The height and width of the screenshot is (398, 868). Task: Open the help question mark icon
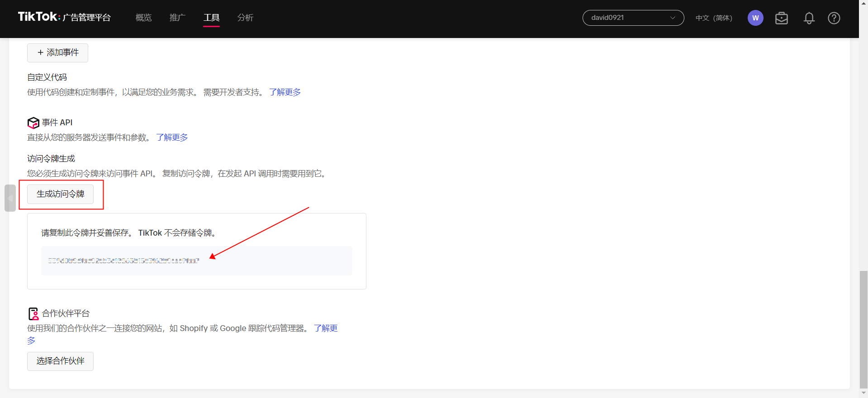click(834, 18)
